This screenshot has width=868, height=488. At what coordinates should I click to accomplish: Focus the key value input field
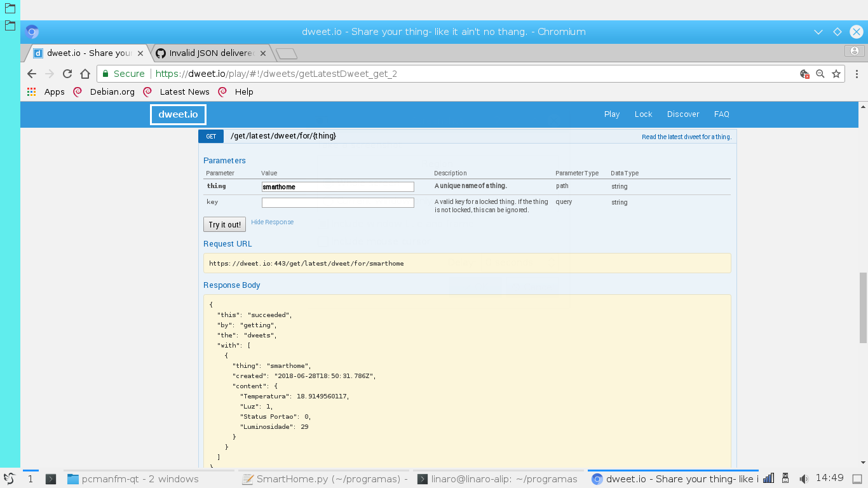pos(338,203)
